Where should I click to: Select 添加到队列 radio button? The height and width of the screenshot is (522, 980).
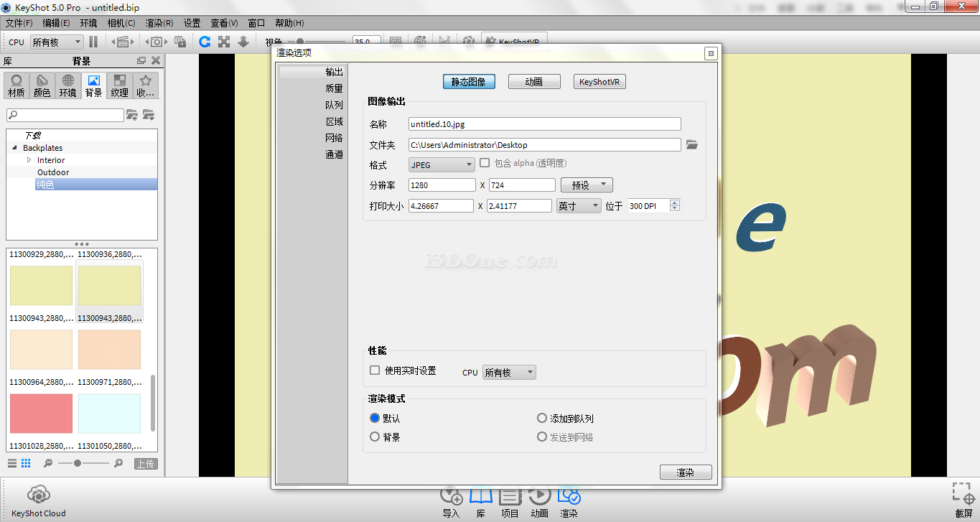542,418
